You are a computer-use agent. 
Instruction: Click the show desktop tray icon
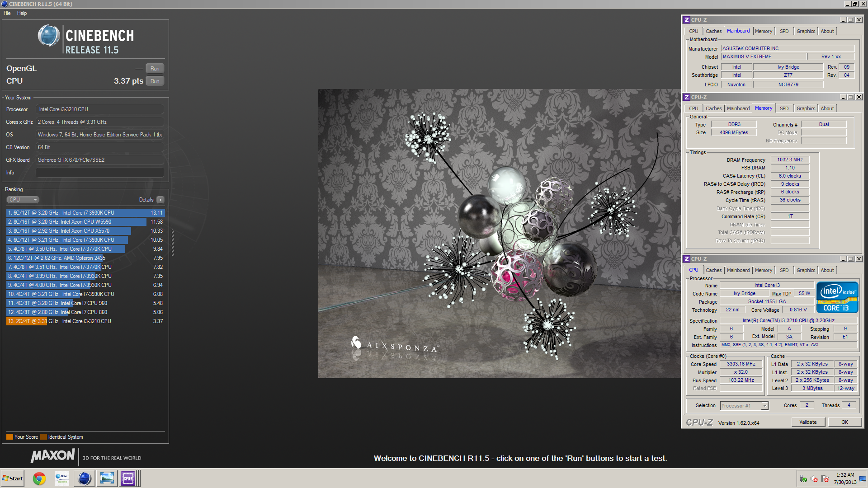click(863, 479)
